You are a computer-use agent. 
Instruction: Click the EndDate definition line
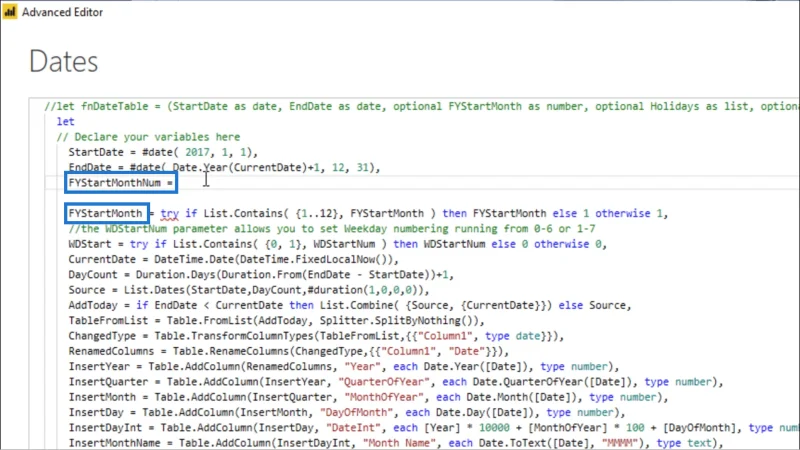click(224, 167)
